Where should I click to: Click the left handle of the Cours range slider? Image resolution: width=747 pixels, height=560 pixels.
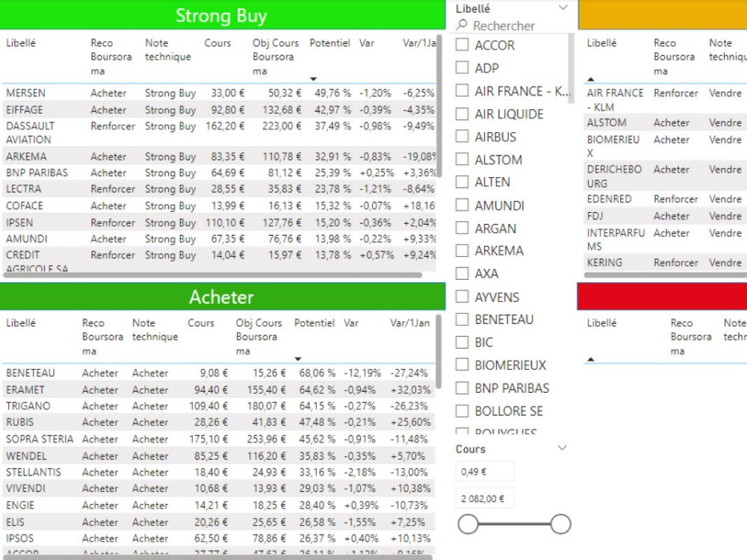coord(468,525)
